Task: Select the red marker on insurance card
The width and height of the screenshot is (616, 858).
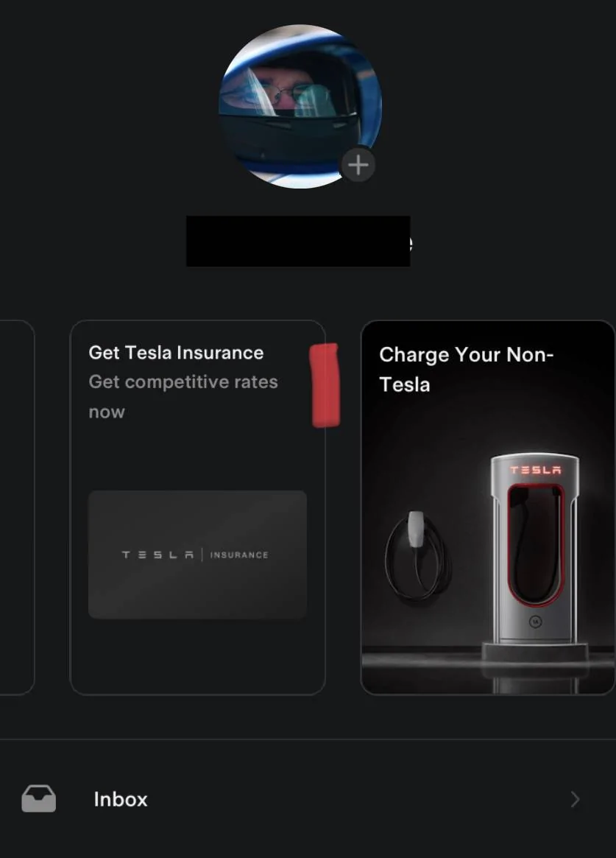Action: pos(325,385)
